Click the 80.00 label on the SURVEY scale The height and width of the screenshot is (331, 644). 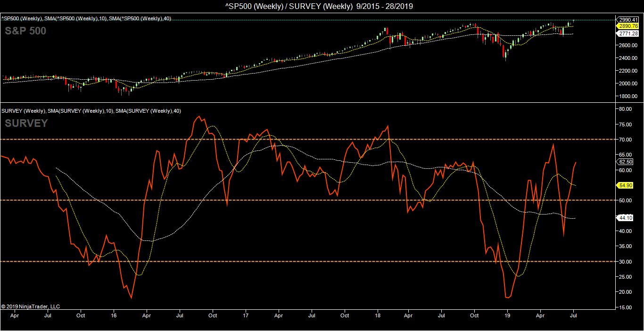click(x=626, y=109)
